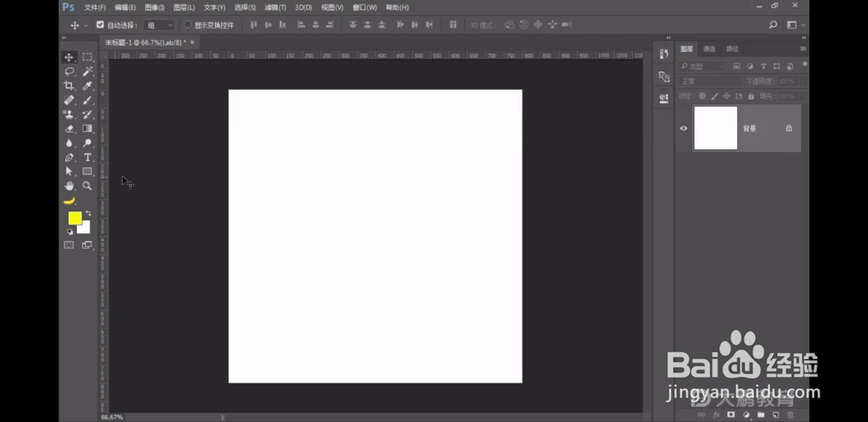Toggle layer filtering on/off switch
This screenshot has width=868, height=422.
click(805, 65)
